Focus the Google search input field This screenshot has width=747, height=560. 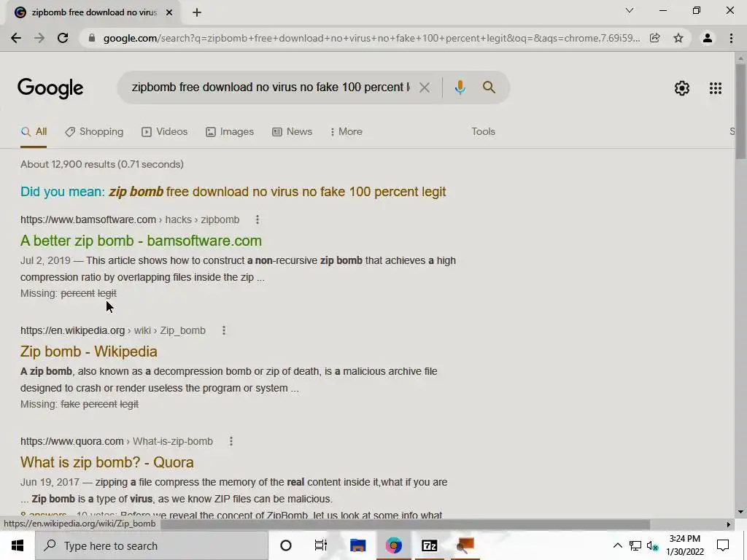[x=271, y=87]
